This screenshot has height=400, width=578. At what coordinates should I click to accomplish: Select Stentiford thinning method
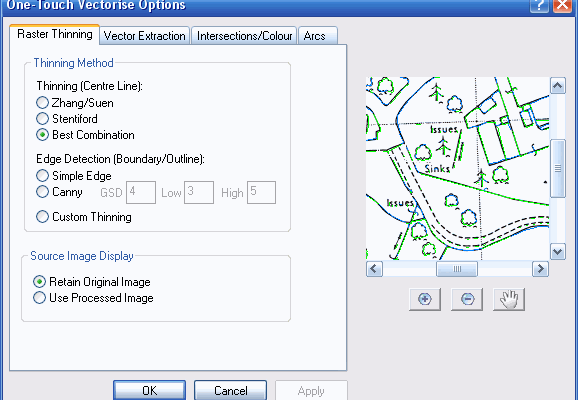(x=67, y=119)
